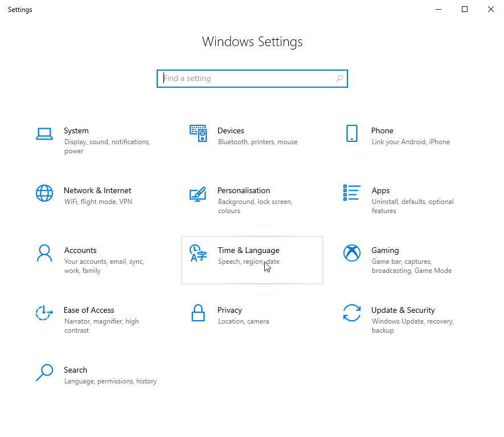Open the Gaming Xbox icon
Image resolution: width=504 pixels, height=437 pixels.
coord(352,253)
